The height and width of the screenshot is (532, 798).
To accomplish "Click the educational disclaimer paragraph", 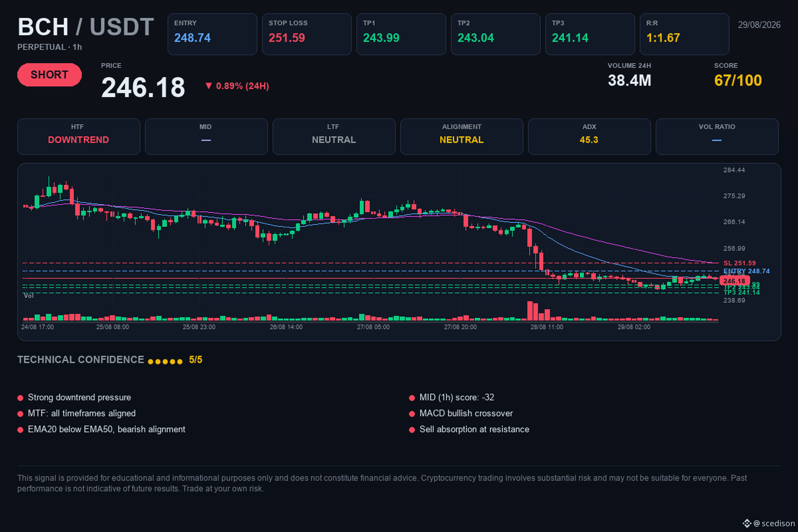I will click(x=382, y=483).
